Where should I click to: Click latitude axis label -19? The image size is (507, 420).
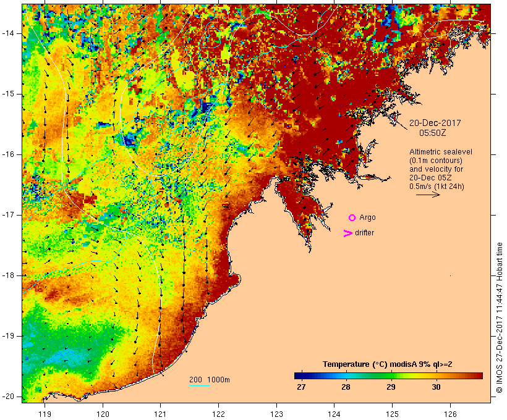[x=8, y=336]
